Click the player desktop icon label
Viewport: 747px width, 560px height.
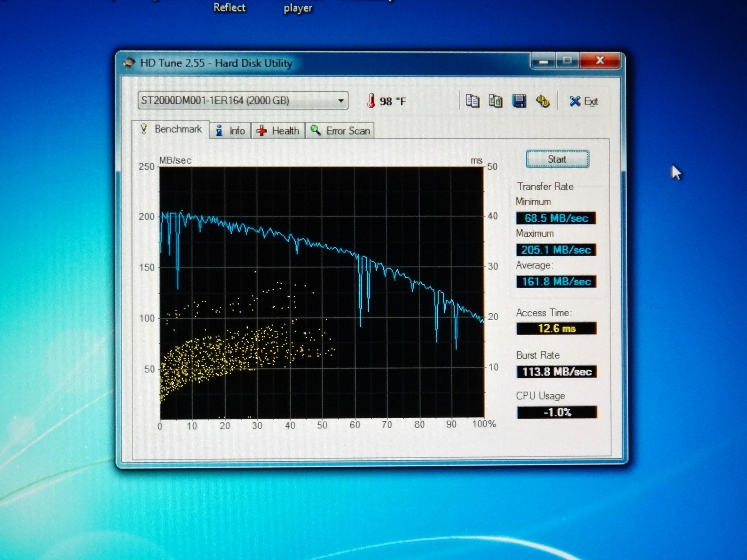298,8
